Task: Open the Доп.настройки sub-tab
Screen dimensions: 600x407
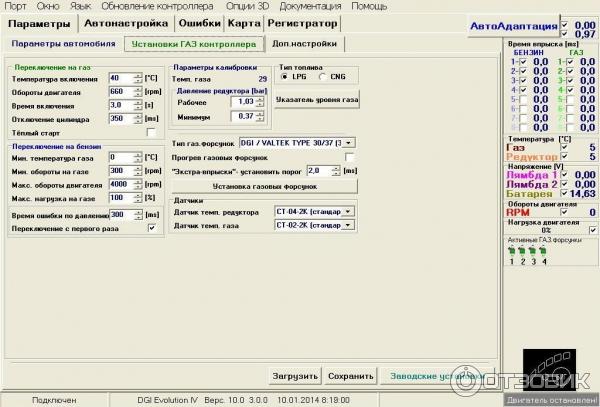Action: 305,44
